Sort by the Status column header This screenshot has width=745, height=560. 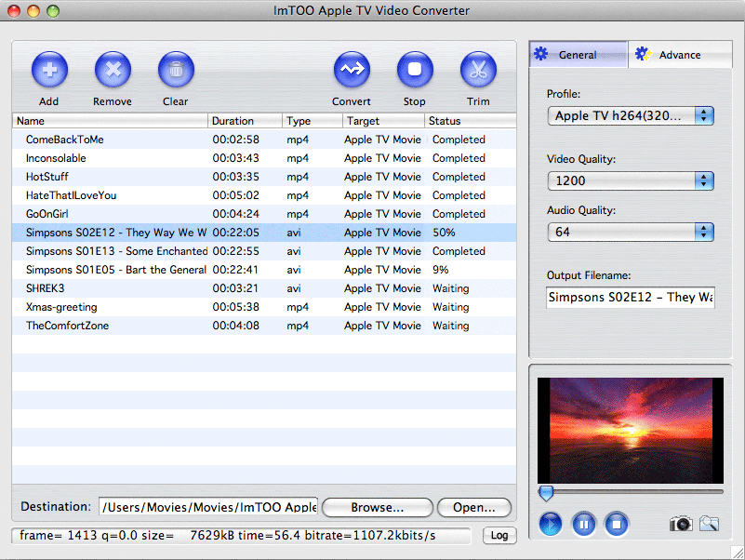pyautogui.click(x=470, y=121)
